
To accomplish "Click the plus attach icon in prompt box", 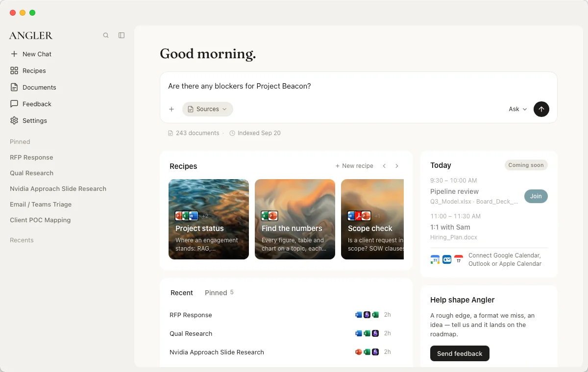I will pyautogui.click(x=171, y=109).
